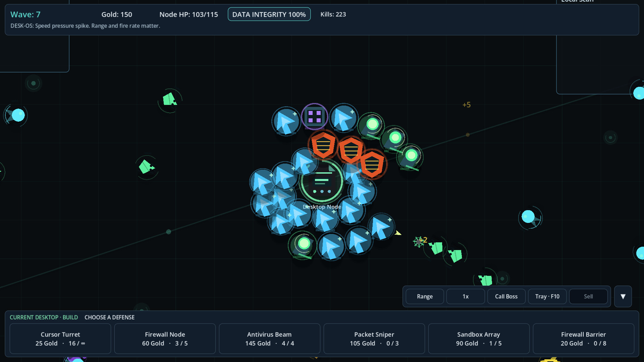Screen dimensions: 644x362
Task: Click the Desktop Node core
Action: (322, 182)
